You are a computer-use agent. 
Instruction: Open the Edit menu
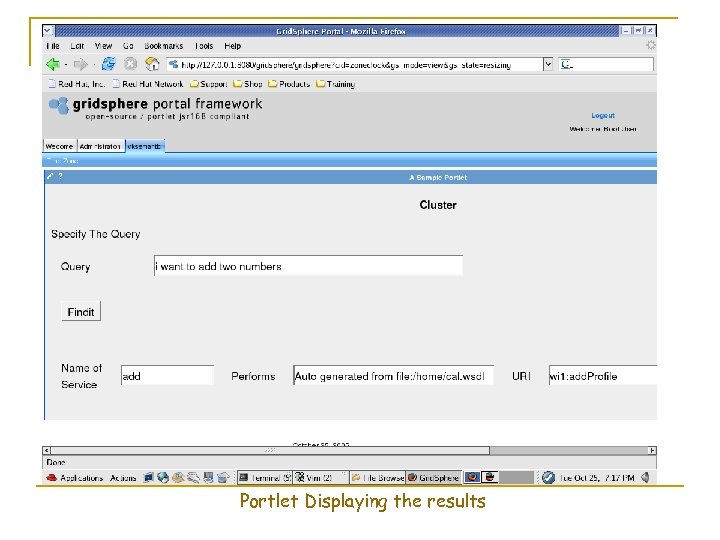(x=77, y=46)
